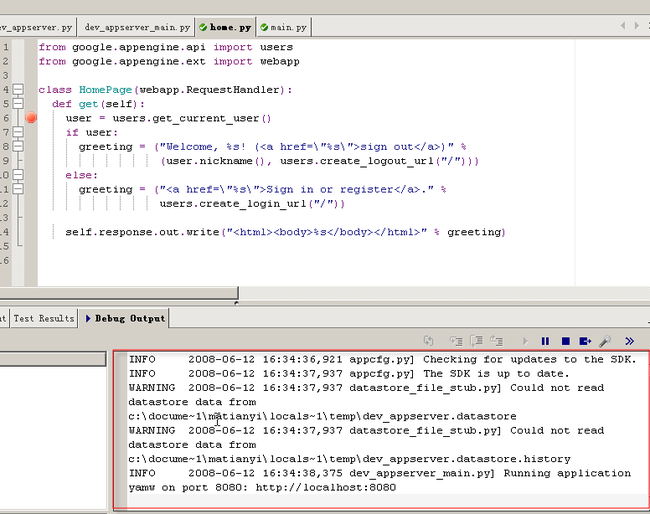Click the 'dev_appserver.datastore.history' path in output
Viewport: 650px width, 514px height.
[349, 459]
